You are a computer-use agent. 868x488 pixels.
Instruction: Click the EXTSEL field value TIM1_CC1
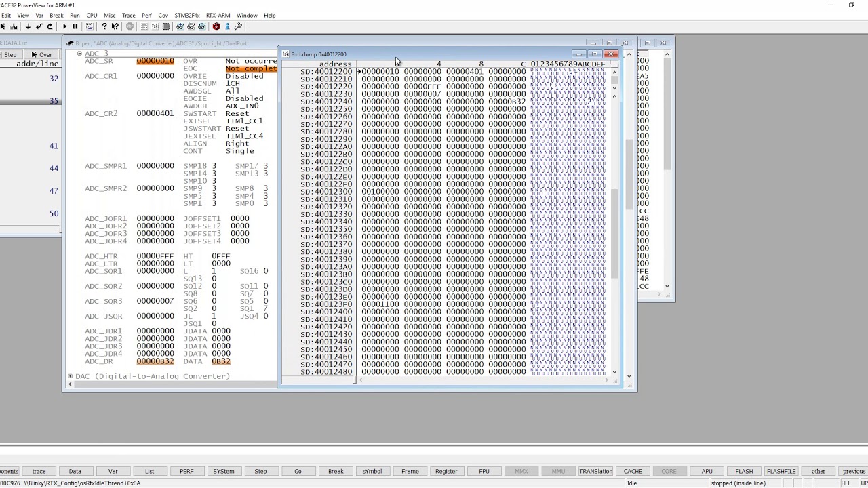[244, 121]
